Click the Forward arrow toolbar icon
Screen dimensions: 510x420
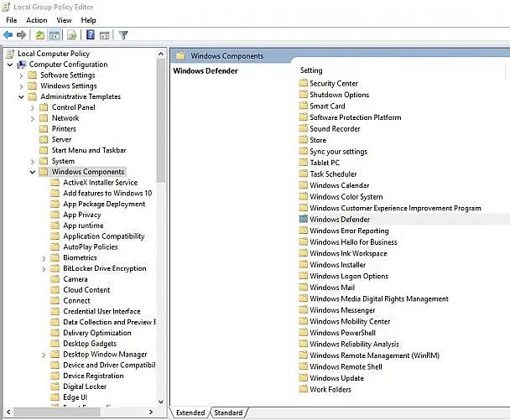[x=22, y=34]
